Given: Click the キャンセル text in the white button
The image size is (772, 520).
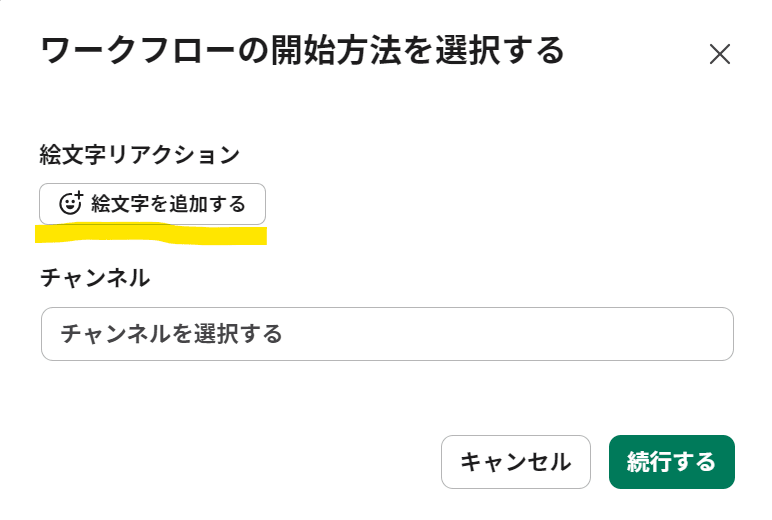Looking at the screenshot, I should [x=515, y=462].
